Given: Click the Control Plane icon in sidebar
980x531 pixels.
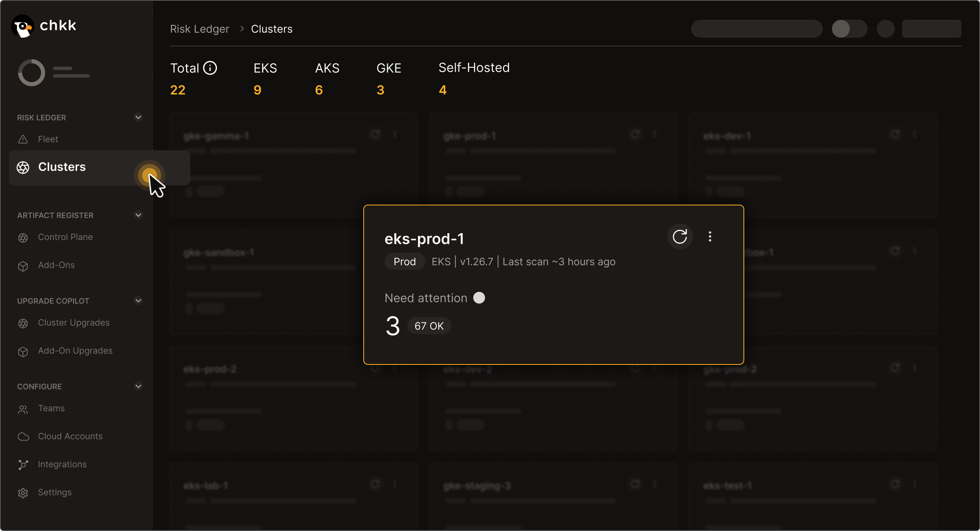Looking at the screenshot, I should point(23,237).
